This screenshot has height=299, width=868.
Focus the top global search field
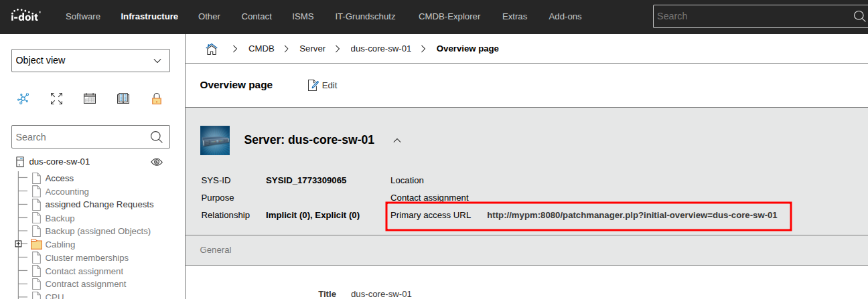753,16
